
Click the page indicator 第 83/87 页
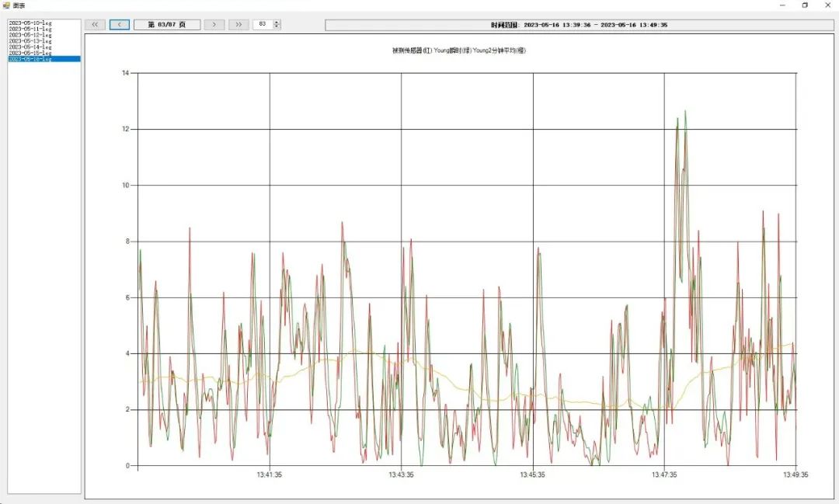pyautogui.click(x=167, y=25)
